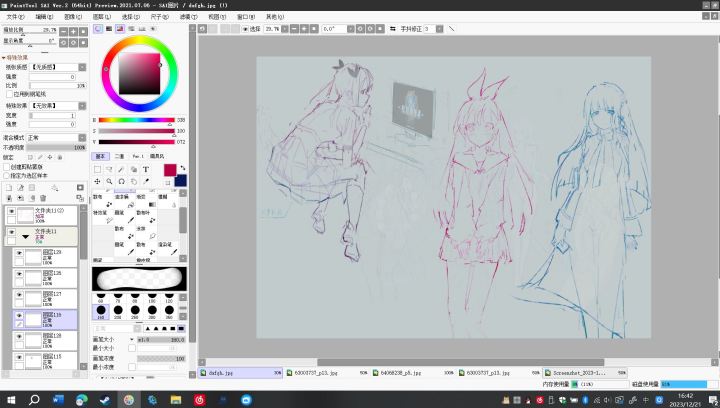The image size is (720, 408).
Task: Select the zoom magnifier tool
Action: (109, 182)
